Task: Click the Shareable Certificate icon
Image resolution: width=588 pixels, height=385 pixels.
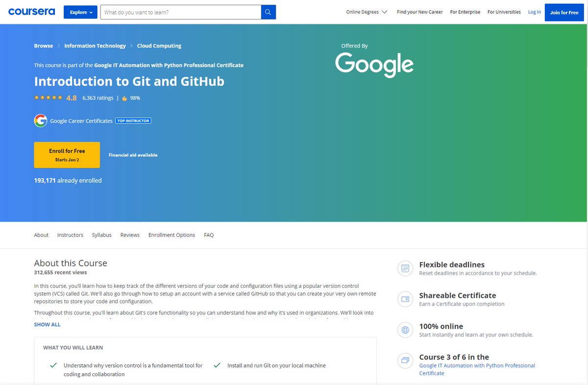Action: (x=405, y=299)
